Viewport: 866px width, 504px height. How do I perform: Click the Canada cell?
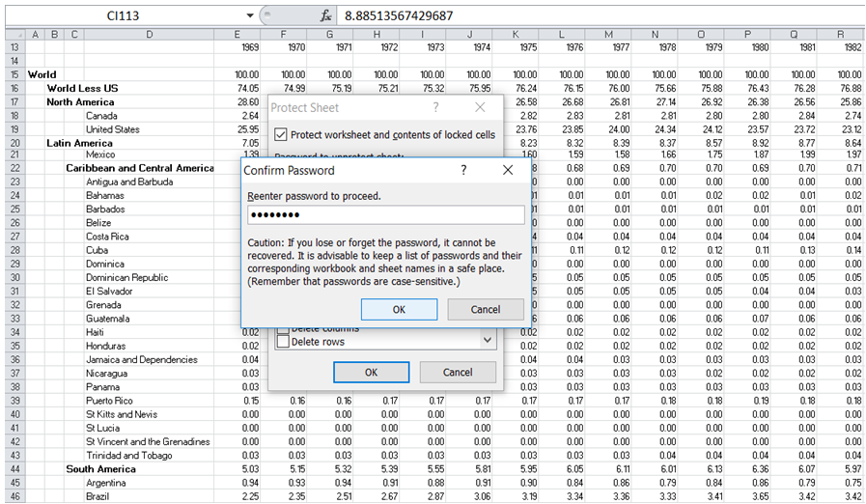(101, 116)
